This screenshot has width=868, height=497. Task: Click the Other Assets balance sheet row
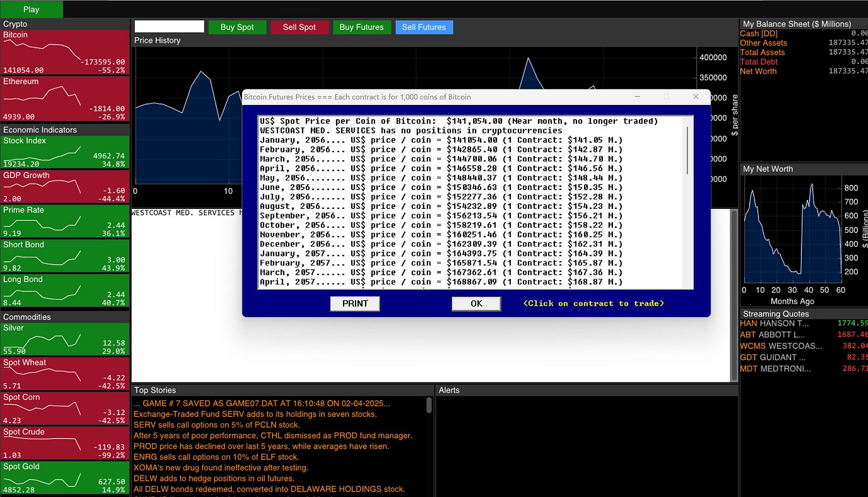[x=804, y=43]
